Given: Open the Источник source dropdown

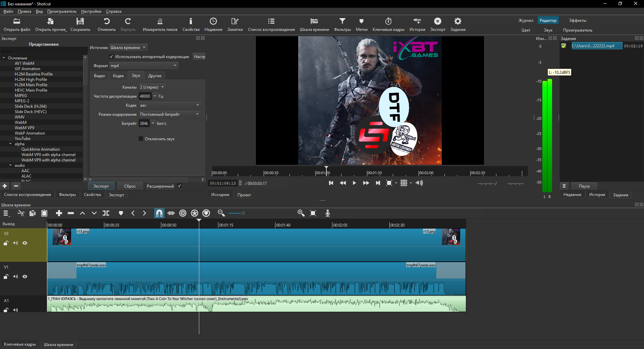Looking at the screenshot, I should click(x=128, y=48).
